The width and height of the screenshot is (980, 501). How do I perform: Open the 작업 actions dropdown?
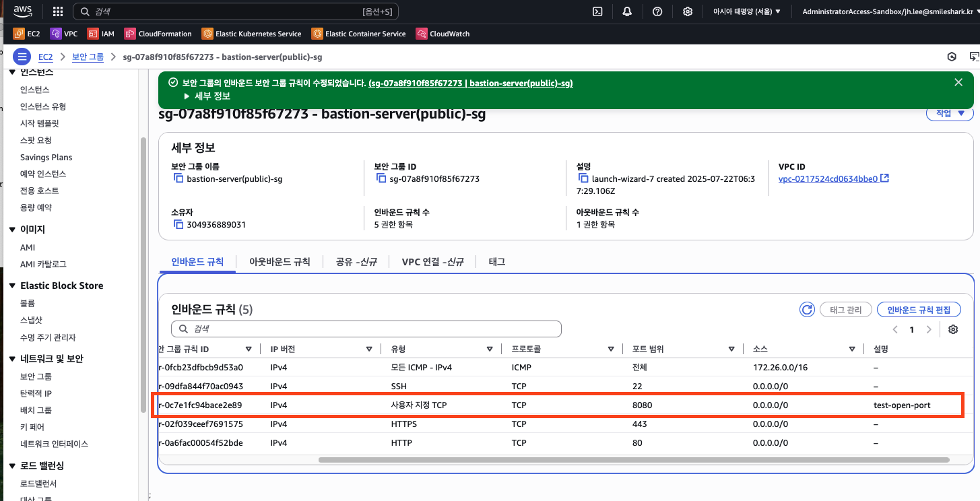pos(950,114)
